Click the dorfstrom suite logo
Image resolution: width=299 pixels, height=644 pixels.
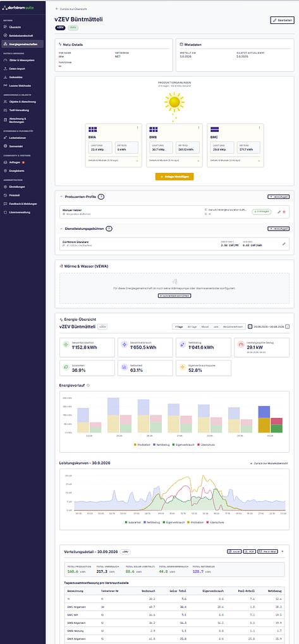[18, 8]
